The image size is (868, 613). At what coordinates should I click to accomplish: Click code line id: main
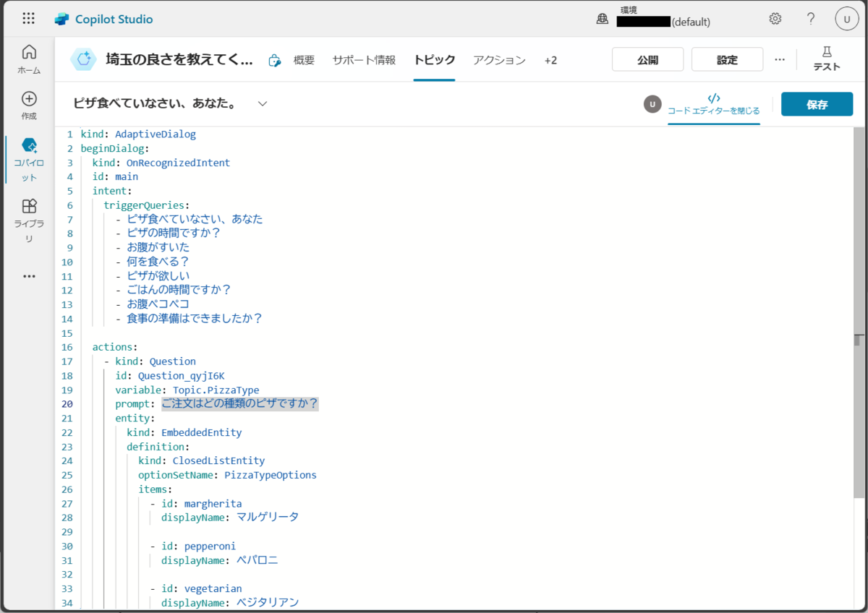coord(115,176)
